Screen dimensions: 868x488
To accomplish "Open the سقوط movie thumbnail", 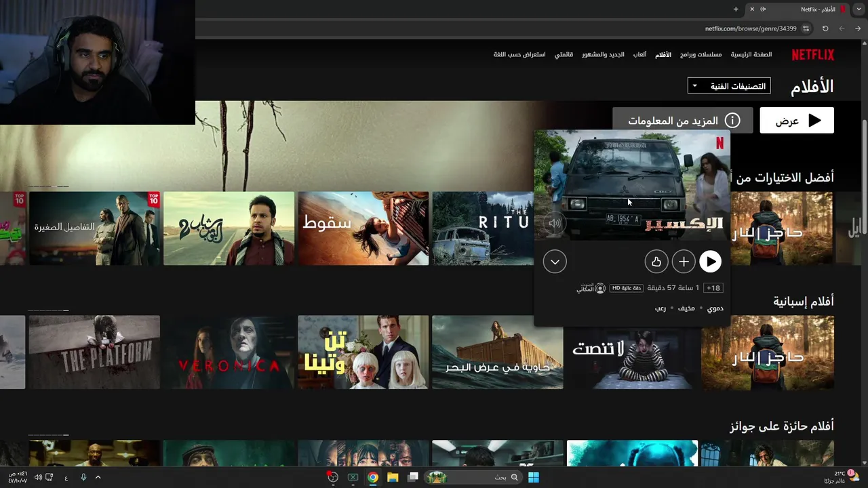I will point(363,228).
